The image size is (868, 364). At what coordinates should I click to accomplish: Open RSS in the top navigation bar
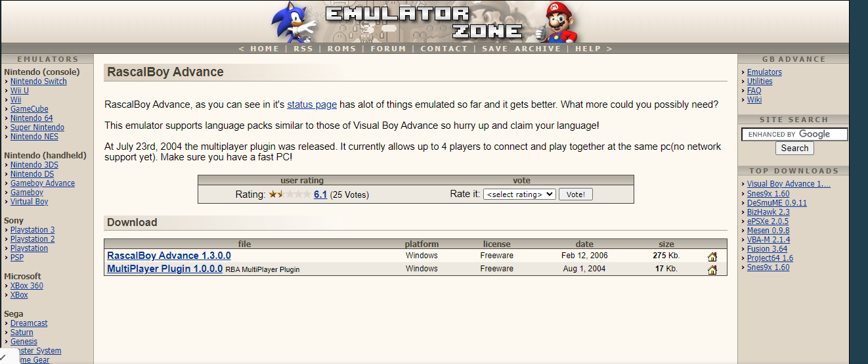pyautogui.click(x=303, y=49)
